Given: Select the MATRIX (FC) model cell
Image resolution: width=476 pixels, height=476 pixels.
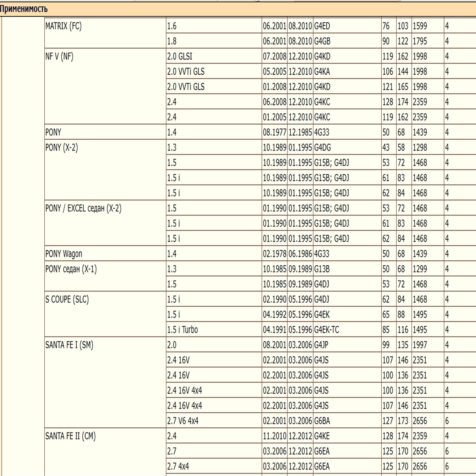Looking at the screenshot, I should (x=63, y=26).
